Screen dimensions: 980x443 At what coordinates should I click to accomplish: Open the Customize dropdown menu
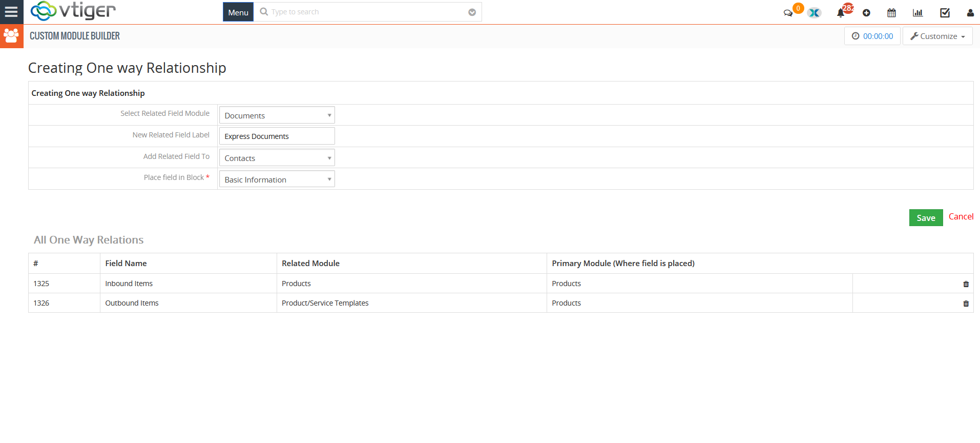point(937,36)
